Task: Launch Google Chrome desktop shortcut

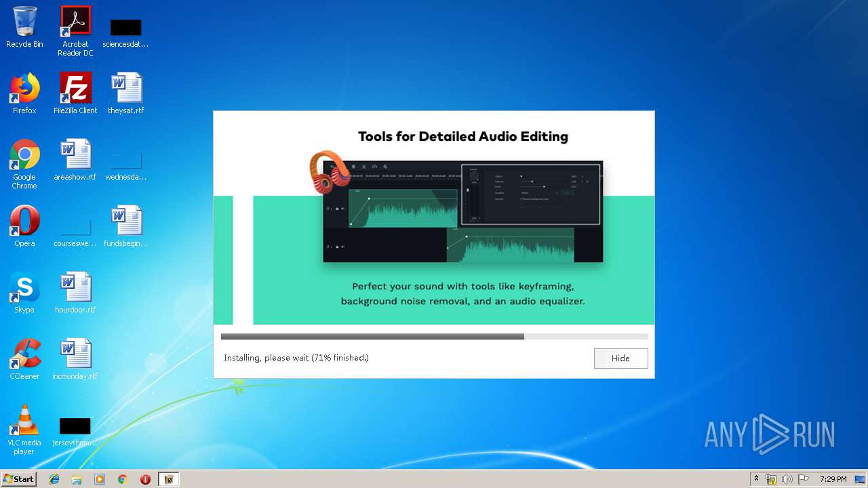Action: pos(24,164)
